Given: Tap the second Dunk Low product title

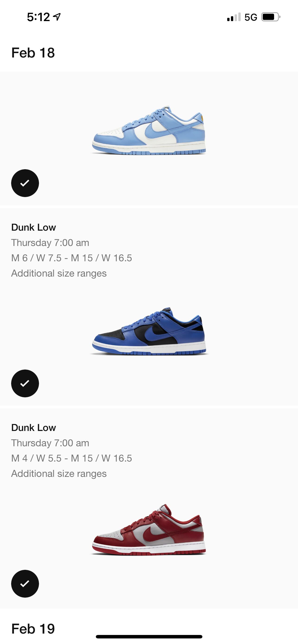Looking at the screenshot, I should 33,427.
